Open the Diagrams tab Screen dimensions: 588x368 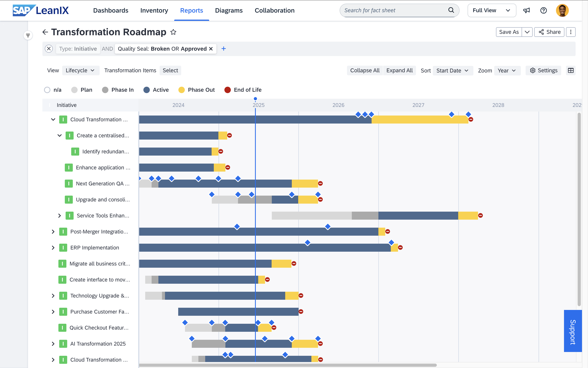tap(229, 10)
